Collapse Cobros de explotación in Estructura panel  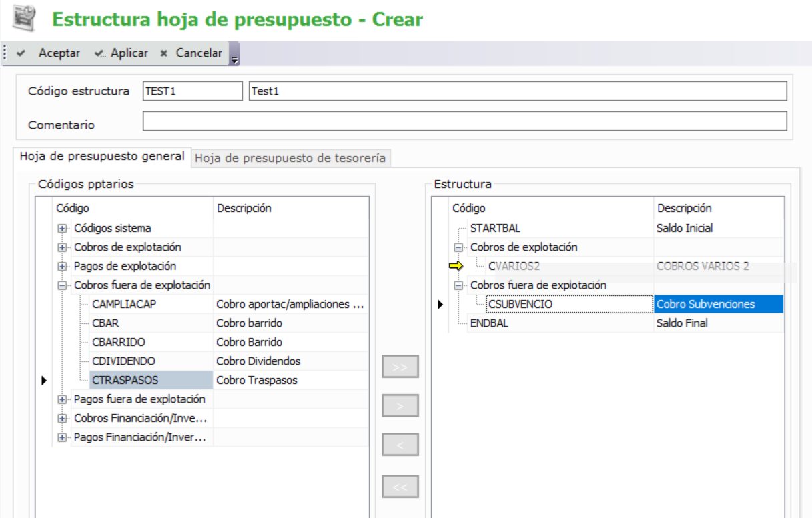(459, 247)
